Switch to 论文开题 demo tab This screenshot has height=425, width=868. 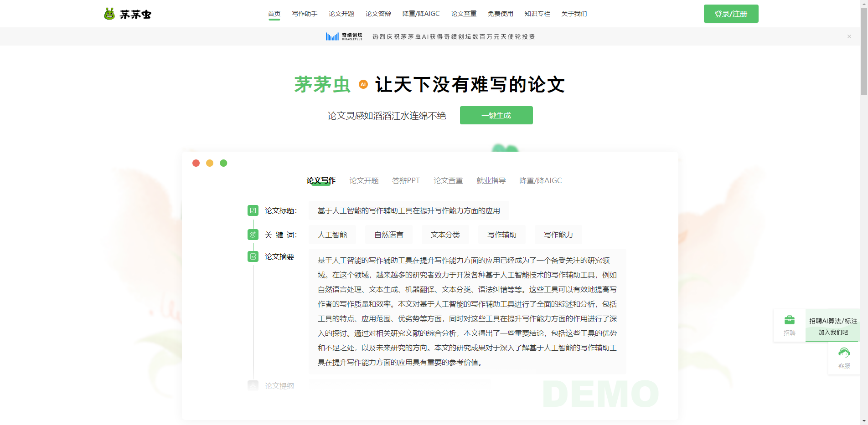coord(364,180)
